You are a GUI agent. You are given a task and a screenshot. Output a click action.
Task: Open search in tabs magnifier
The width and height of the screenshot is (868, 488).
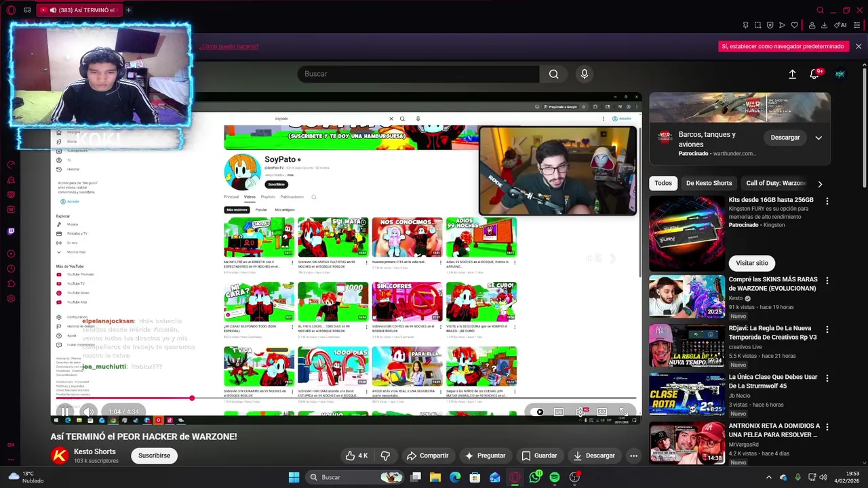coord(820,10)
